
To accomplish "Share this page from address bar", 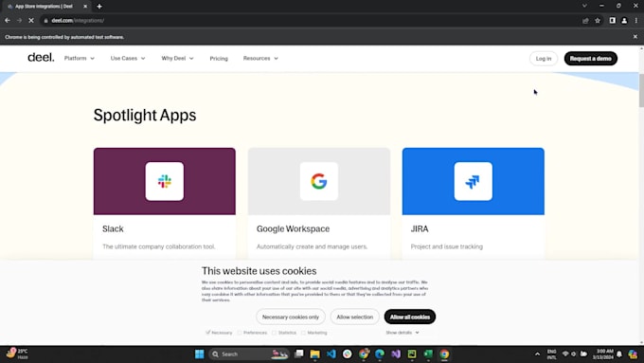I will click(585, 20).
